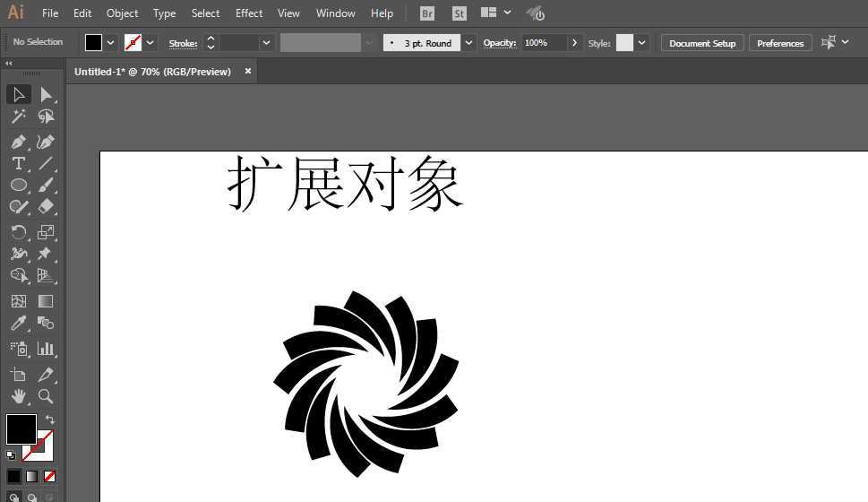Open the stroke weight dropdown
The width and height of the screenshot is (868, 502).
pos(266,43)
